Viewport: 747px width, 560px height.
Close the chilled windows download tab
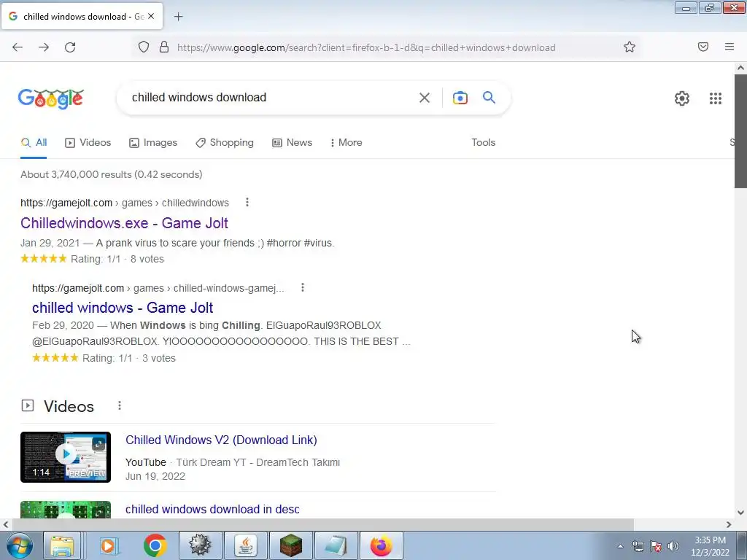click(x=151, y=16)
